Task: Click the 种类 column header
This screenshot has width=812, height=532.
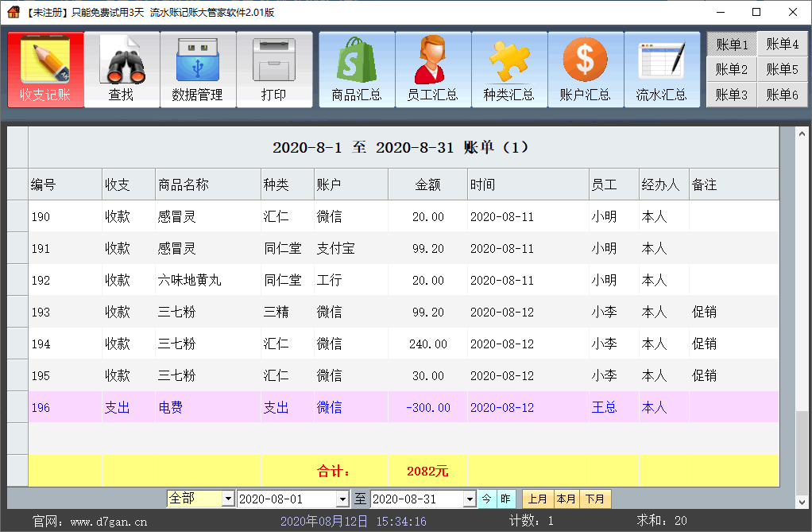Action: tap(288, 184)
